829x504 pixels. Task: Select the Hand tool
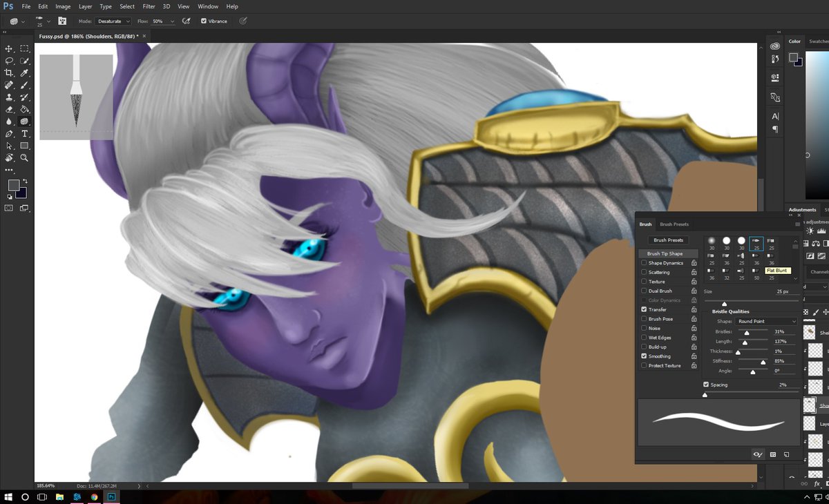coord(9,157)
